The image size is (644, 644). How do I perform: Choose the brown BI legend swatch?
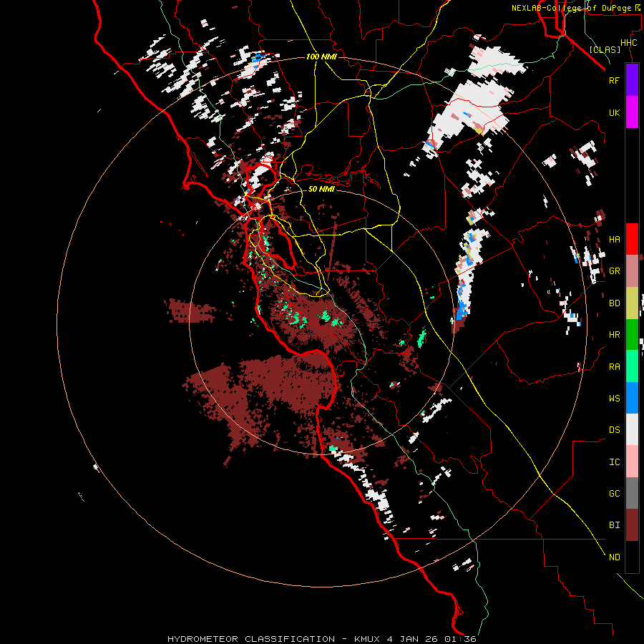[x=632, y=525]
